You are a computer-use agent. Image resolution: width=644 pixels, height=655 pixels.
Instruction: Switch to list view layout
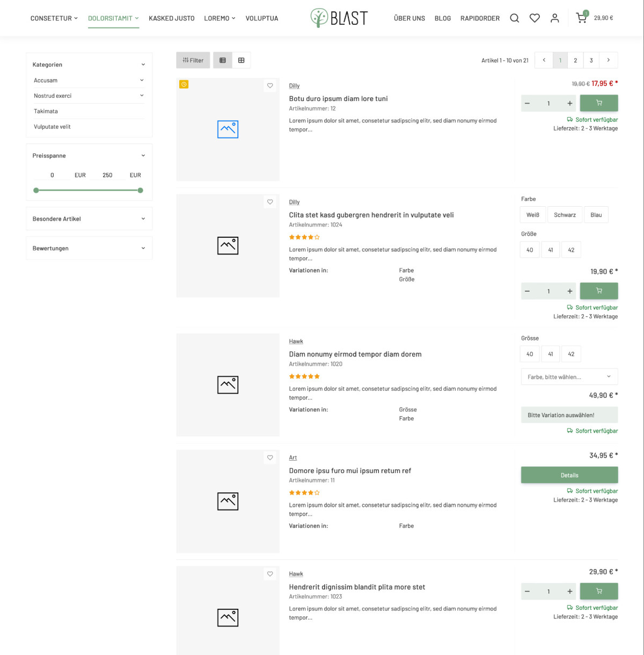pos(223,60)
